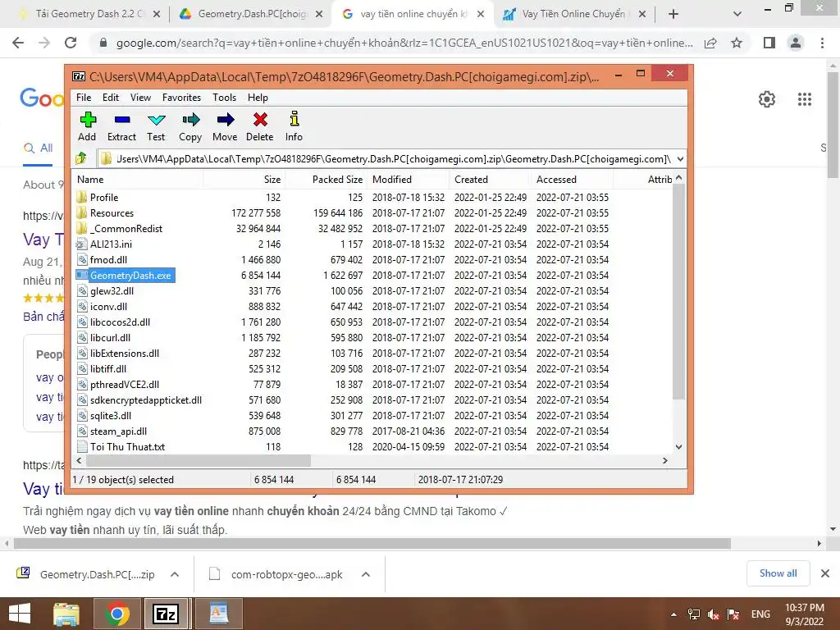Screen dimensions: 840x630
Task: Sort file list by Size column
Action: coord(244,180)
